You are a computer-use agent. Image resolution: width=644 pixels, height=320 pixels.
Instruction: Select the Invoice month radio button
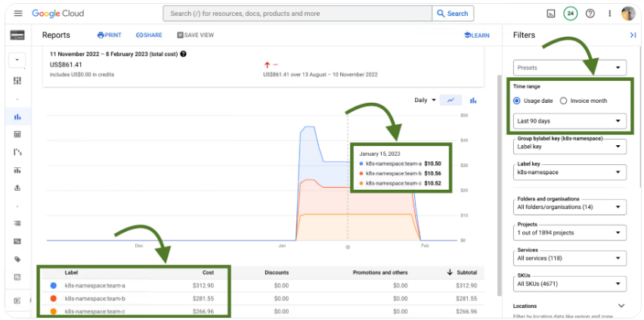(564, 101)
